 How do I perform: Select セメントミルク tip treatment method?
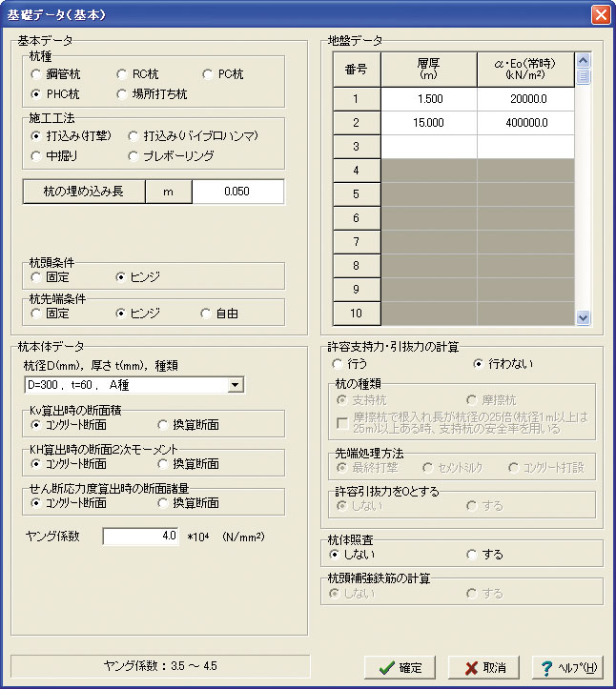(x=427, y=468)
